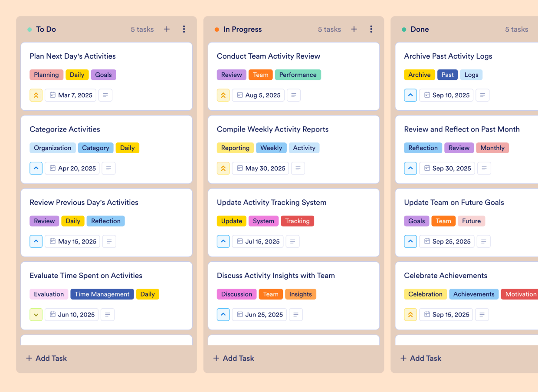Click the plus icon on the To Do column
538x392 pixels.
[167, 29]
